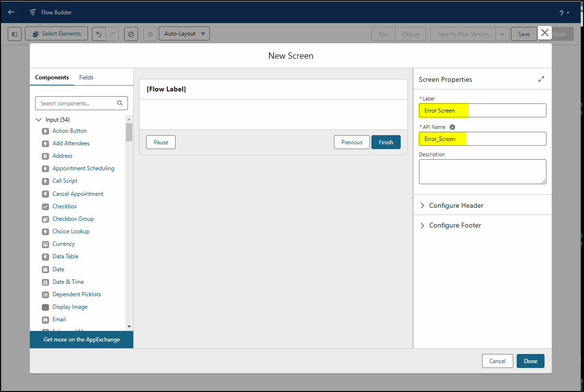Switch to the Fields tab

point(86,77)
